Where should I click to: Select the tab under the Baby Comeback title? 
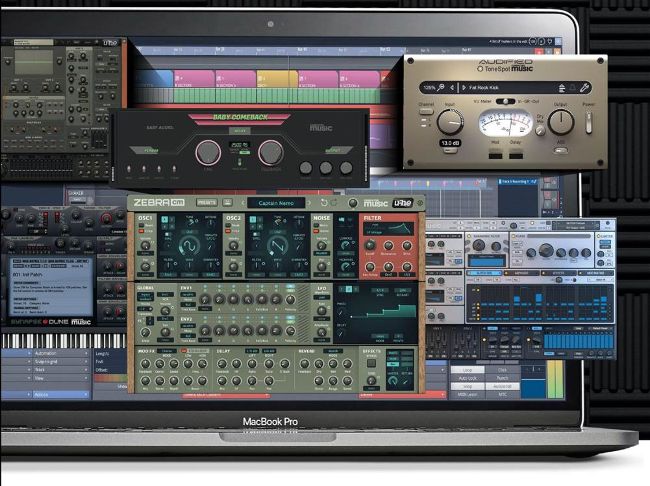pos(240,131)
